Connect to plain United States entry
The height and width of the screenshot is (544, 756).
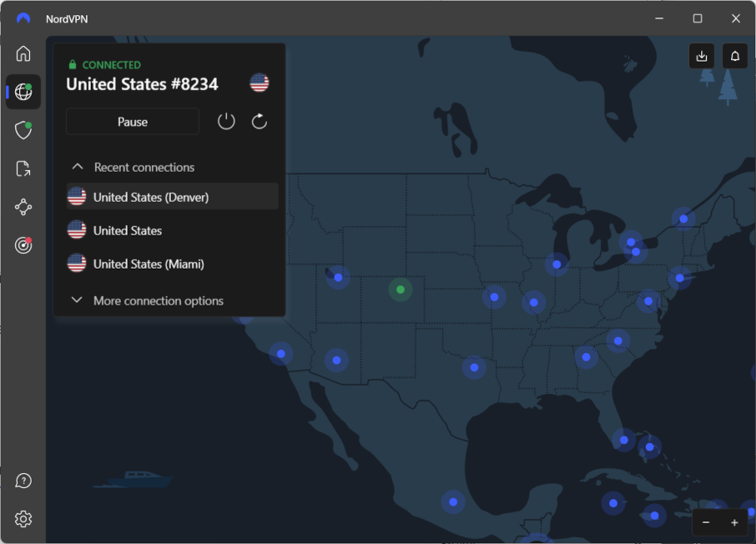pyautogui.click(x=172, y=230)
